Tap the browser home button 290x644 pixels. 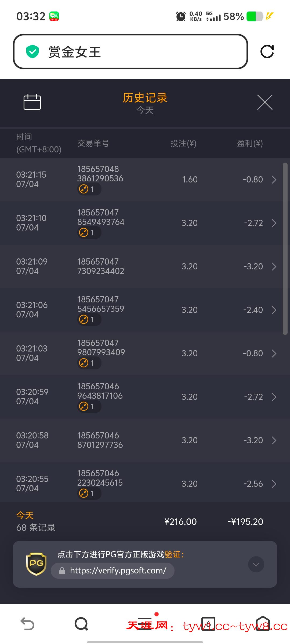(263, 624)
